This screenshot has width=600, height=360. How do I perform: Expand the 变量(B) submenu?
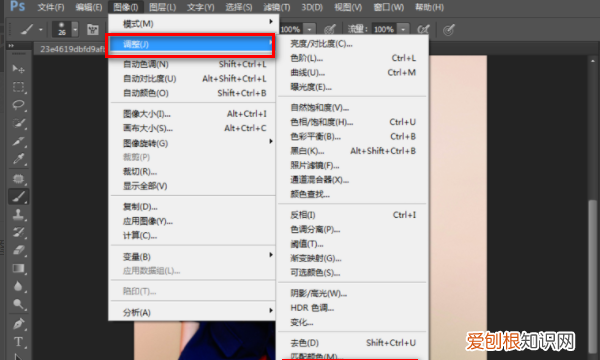point(194,257)
